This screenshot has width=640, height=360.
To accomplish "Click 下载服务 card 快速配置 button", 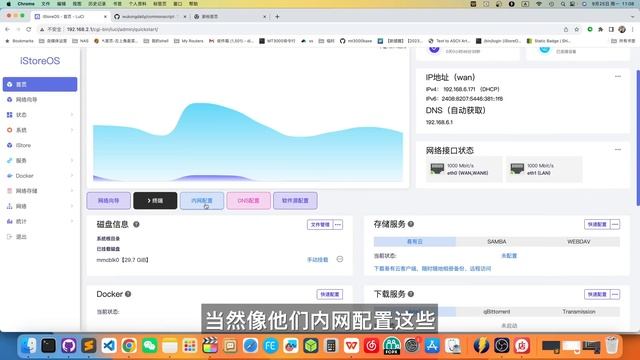I will (597, 294).
